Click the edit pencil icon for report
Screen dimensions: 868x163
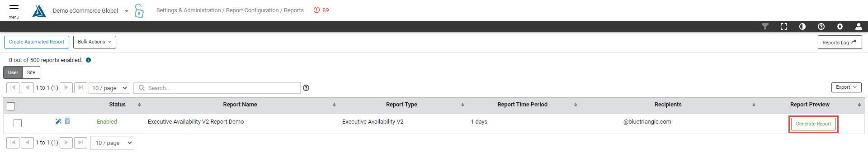[58, 121]
